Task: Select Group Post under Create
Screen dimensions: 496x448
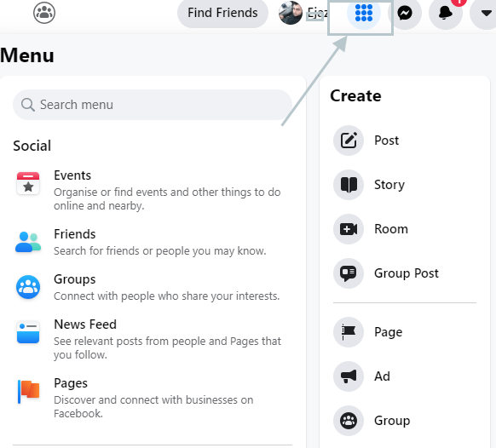Action: click(x=407, y=273)
